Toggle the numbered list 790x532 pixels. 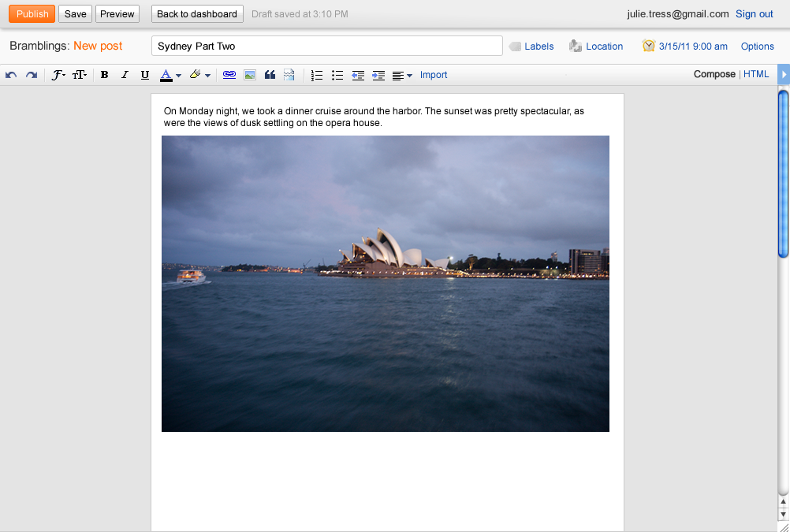point(317,74)
